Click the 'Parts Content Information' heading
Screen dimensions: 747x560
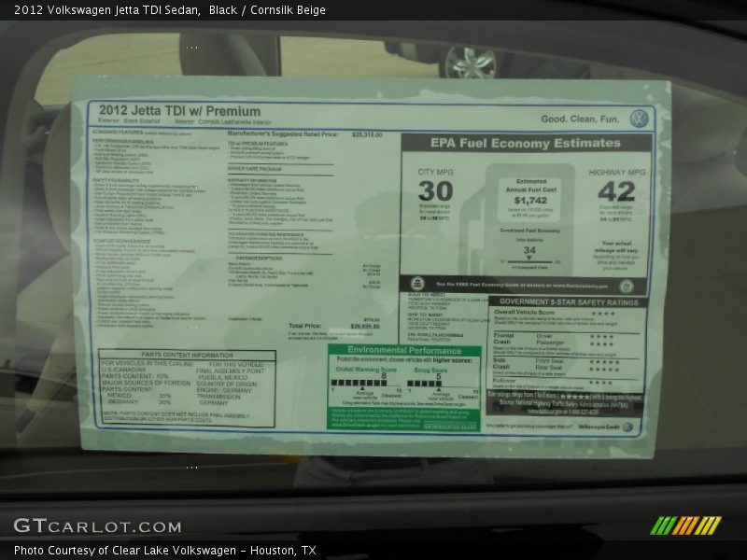[188, 355]
